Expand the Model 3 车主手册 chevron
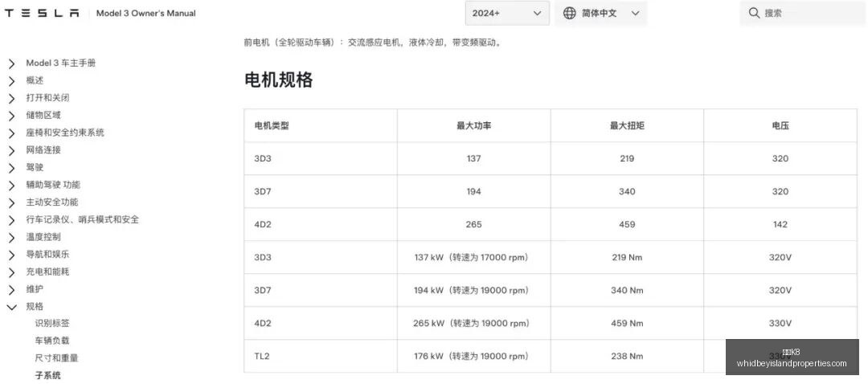This screenshot has height=384, width=868. coord(11,63)
